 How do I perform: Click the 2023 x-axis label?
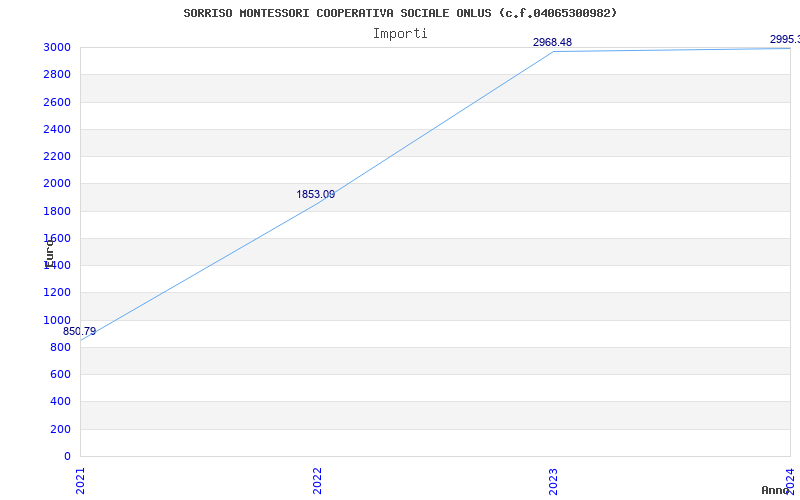click(x=553, y=480)
